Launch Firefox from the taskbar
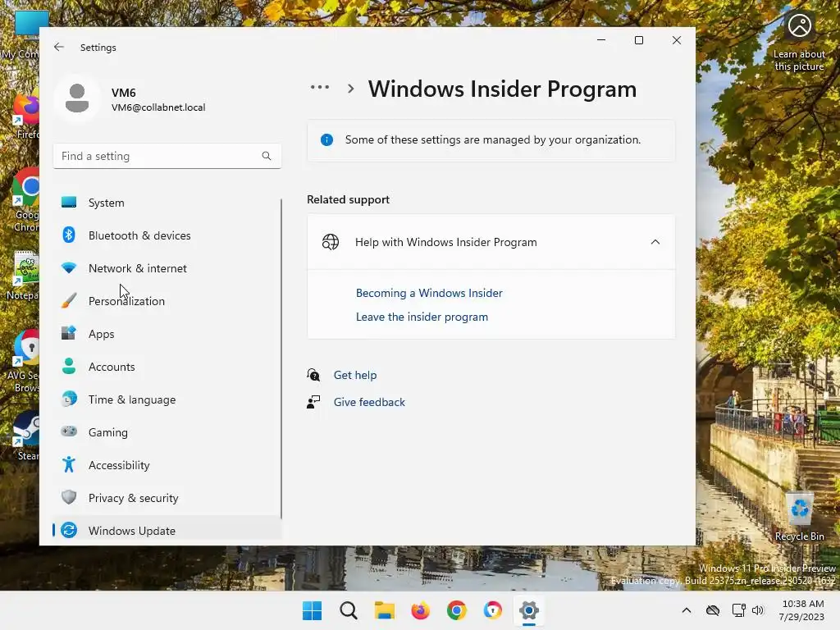This screenshot has width=840, height=630. pos(421,610)
